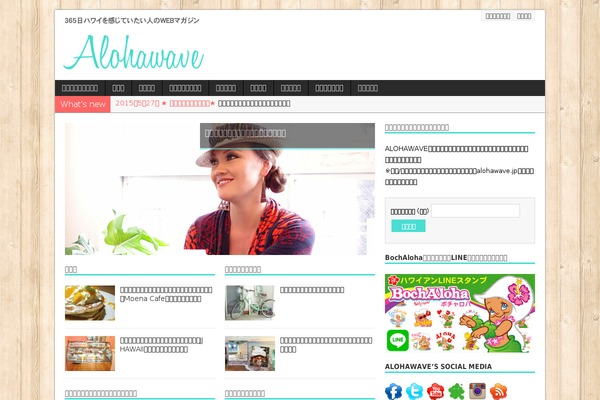Viewport: 600px width, 400px height.
Task: Visit the red YouTube social icon
Action: [x=435, y=391]
